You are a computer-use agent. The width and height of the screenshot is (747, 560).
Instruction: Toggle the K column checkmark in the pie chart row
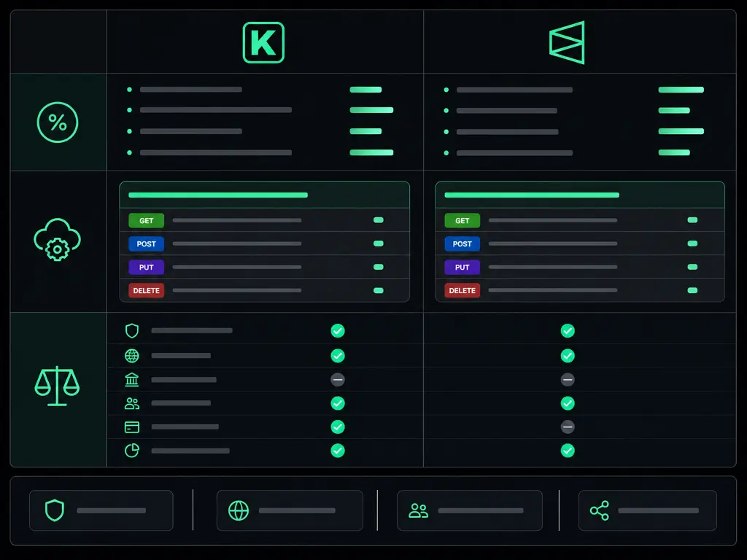pyautogui.click(x=338, y=451)
